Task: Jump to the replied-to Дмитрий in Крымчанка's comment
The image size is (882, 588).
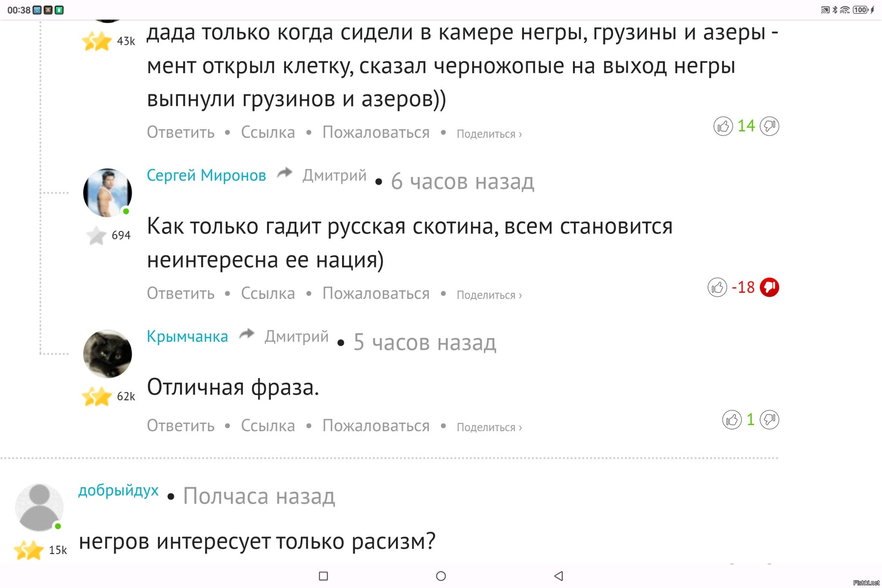Action: tap(296, 336)
